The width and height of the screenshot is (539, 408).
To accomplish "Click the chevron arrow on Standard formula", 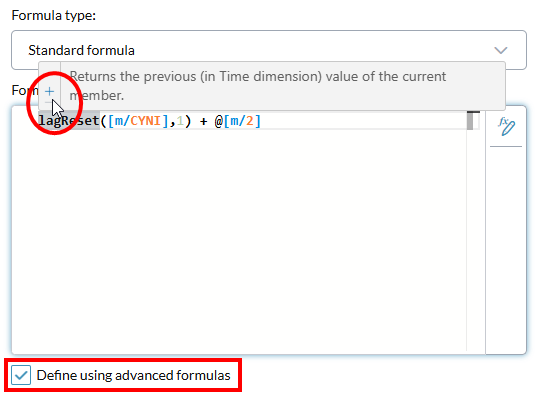I will pyautogui.click(x=501, y=51).
